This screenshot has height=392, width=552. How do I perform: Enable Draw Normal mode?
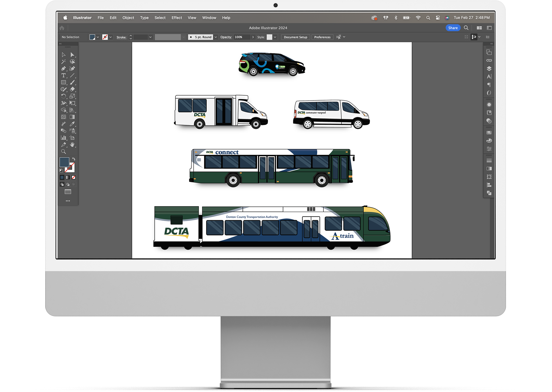click(x=62, y=184)
